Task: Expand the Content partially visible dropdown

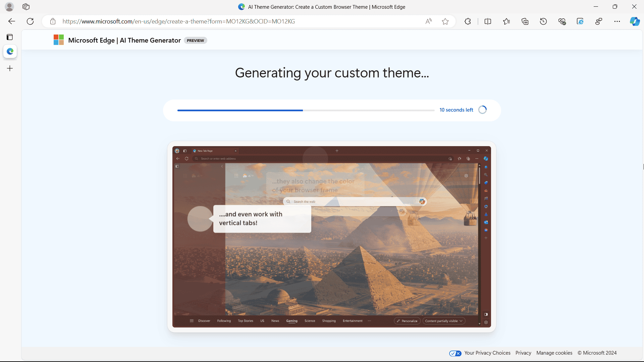Action: [443, 321]
